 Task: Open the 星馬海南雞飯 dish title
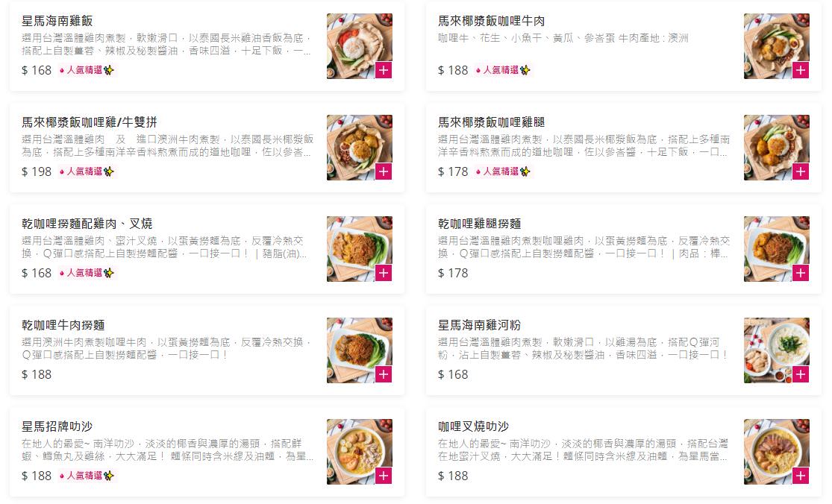pyautogui.click(x=57, y=21)
